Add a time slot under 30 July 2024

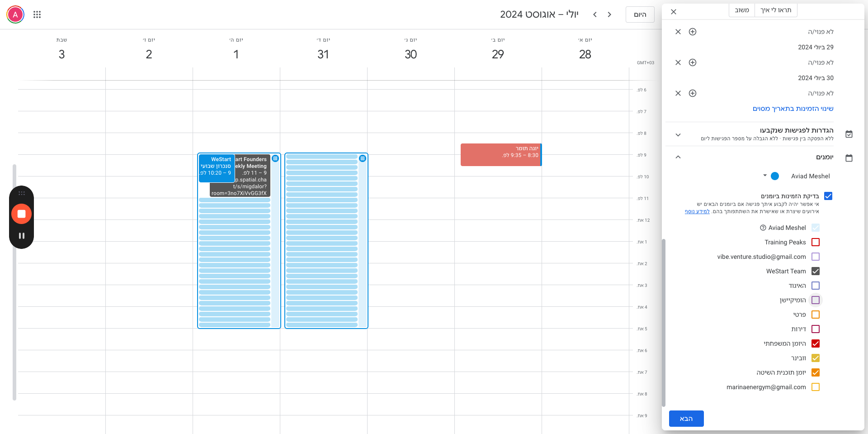coord(693,93)
